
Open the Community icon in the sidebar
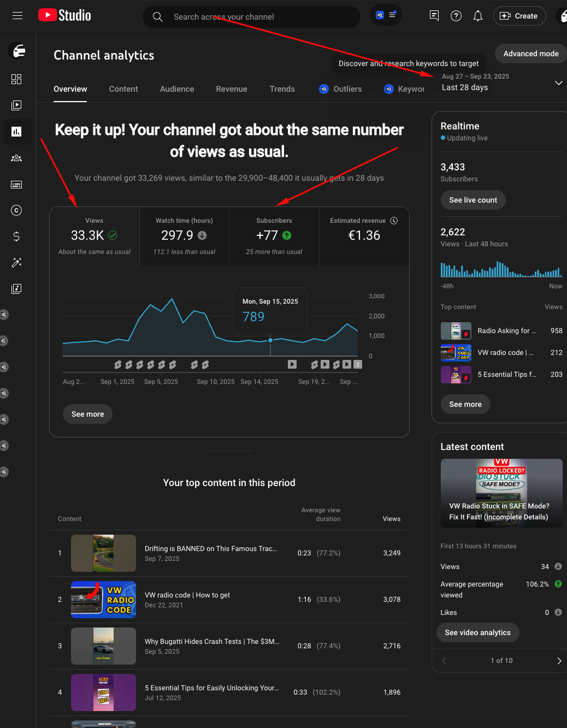pos(16,158)
